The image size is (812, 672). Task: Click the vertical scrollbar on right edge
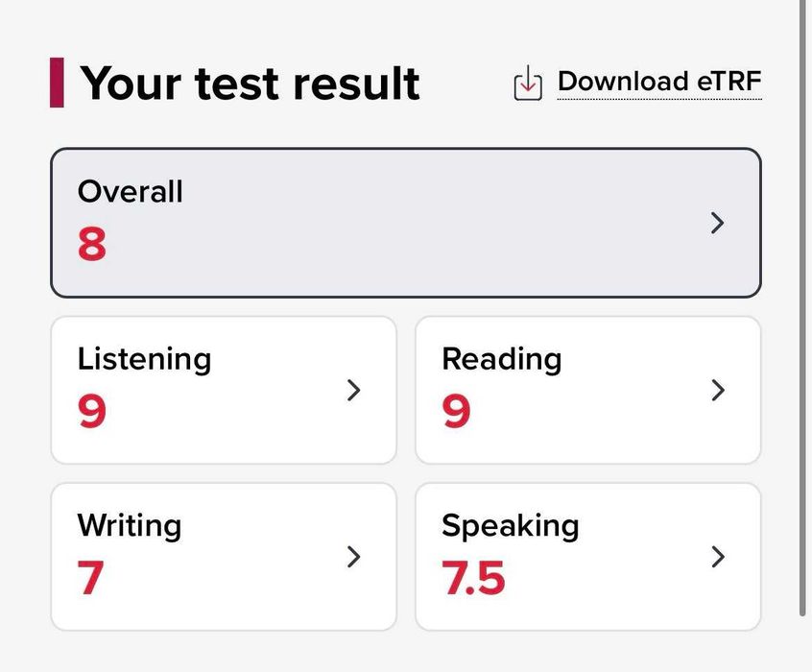click(803, 308)
